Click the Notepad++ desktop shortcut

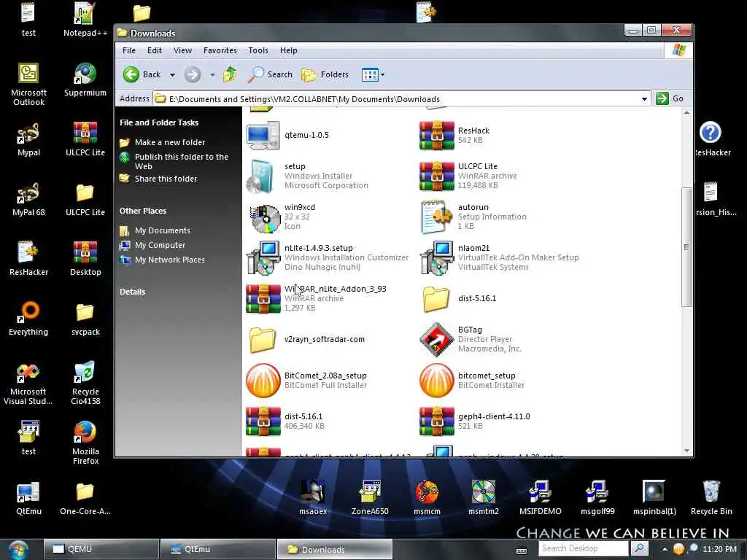click(x=85, y=20)
